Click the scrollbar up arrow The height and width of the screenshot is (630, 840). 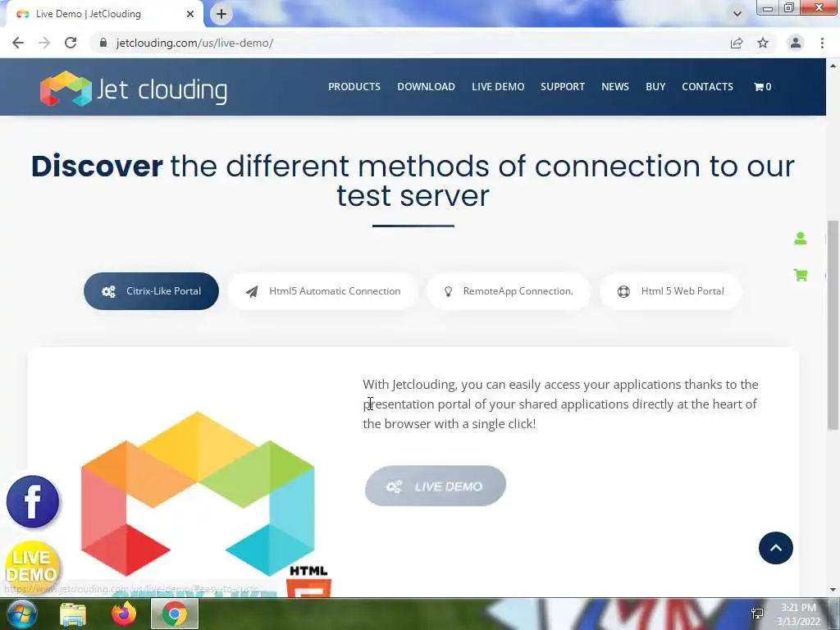tap(833, 66)
